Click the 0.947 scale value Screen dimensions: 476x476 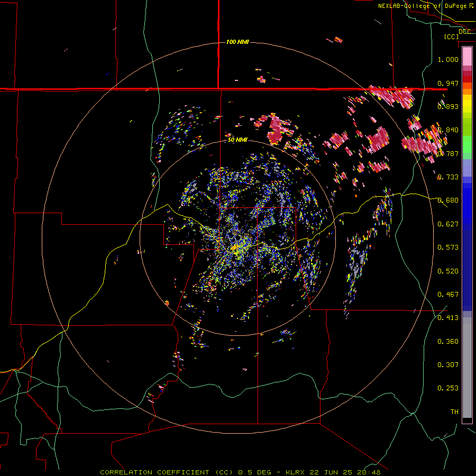coord(448,83)
